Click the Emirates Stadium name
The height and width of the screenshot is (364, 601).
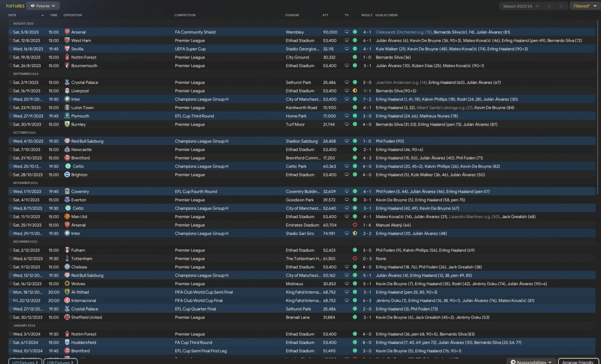[x=302, y=225]
